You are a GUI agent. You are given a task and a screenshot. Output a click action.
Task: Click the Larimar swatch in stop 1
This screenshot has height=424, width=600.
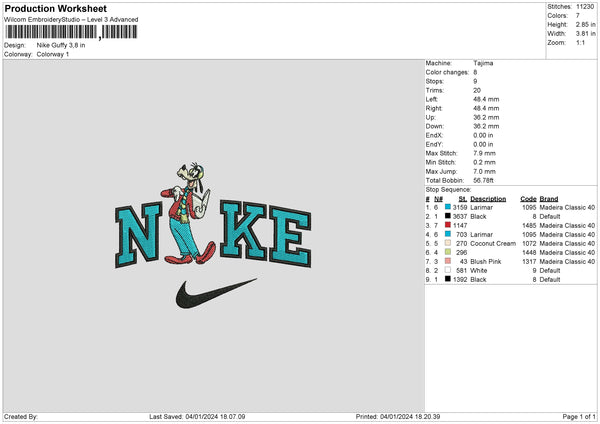click(x=448, y=207)
